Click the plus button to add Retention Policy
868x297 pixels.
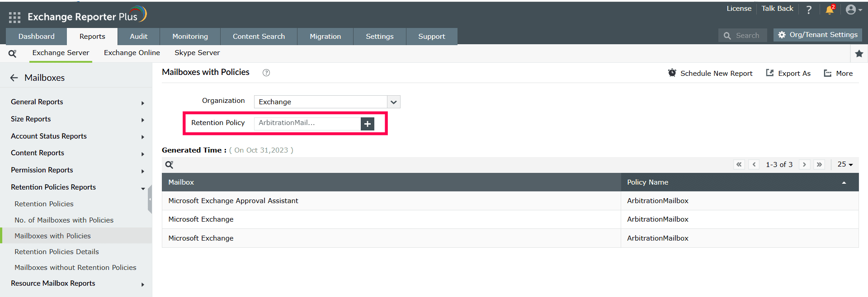(x=368, y=124)
